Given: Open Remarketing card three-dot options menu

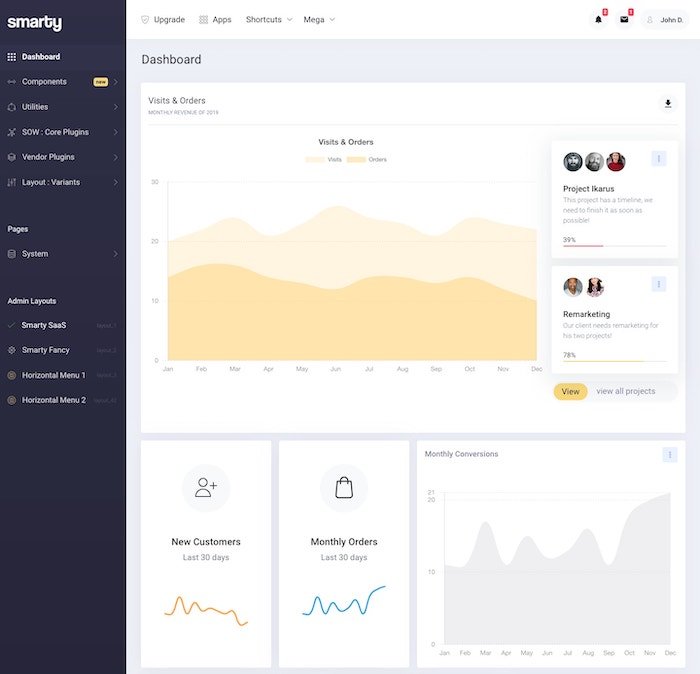Looking at the screenshot, I should [658, 285].
